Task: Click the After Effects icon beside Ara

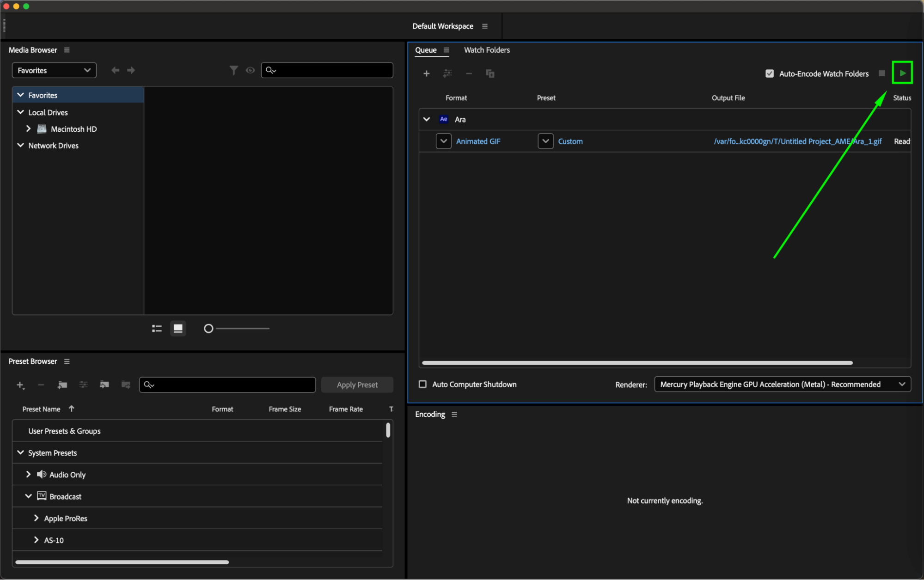Action: (x=444, y=119)
